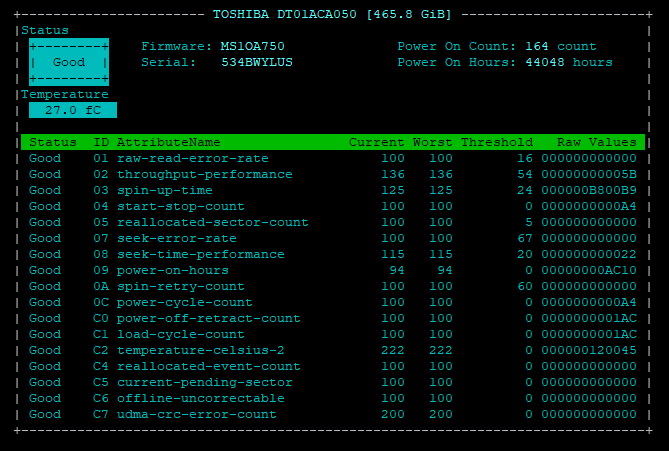
Task: Select the seek-error-rate attribute name
Action: pyautogui.click(x=177, y=239)
